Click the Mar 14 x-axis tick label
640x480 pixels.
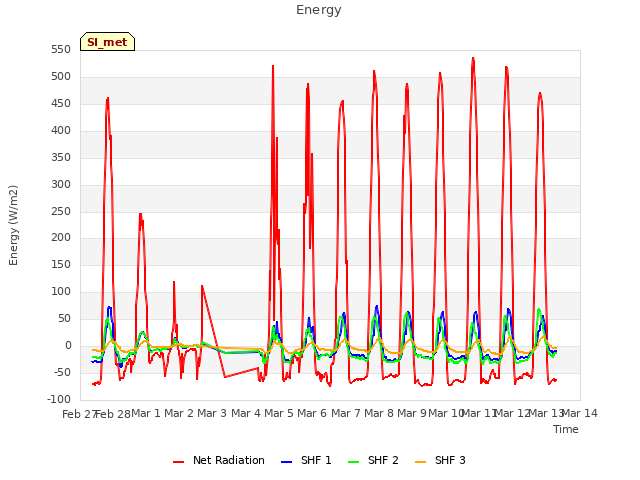580,413
